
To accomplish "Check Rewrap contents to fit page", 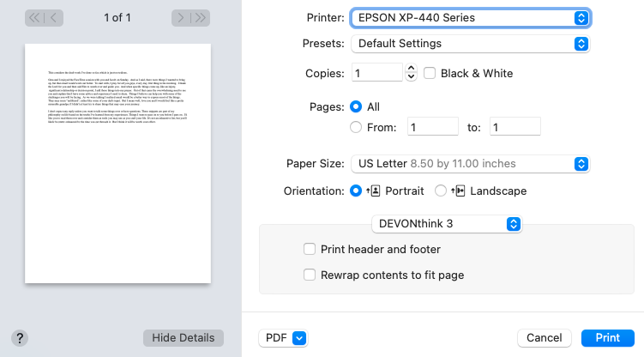I will point(310,275).
